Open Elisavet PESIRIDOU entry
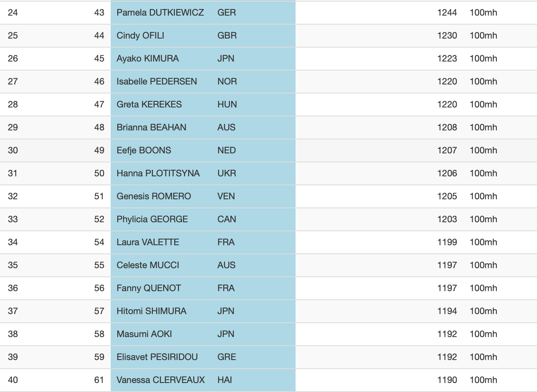Viewport: 537px width, 392px height. coord(157,357)
